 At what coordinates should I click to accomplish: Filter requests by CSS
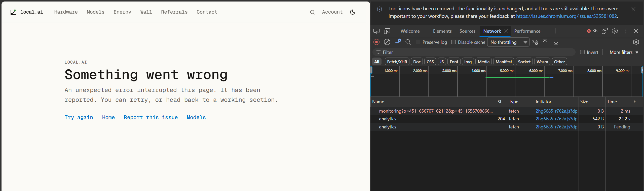pyautogui.click(x=430, y=62)
